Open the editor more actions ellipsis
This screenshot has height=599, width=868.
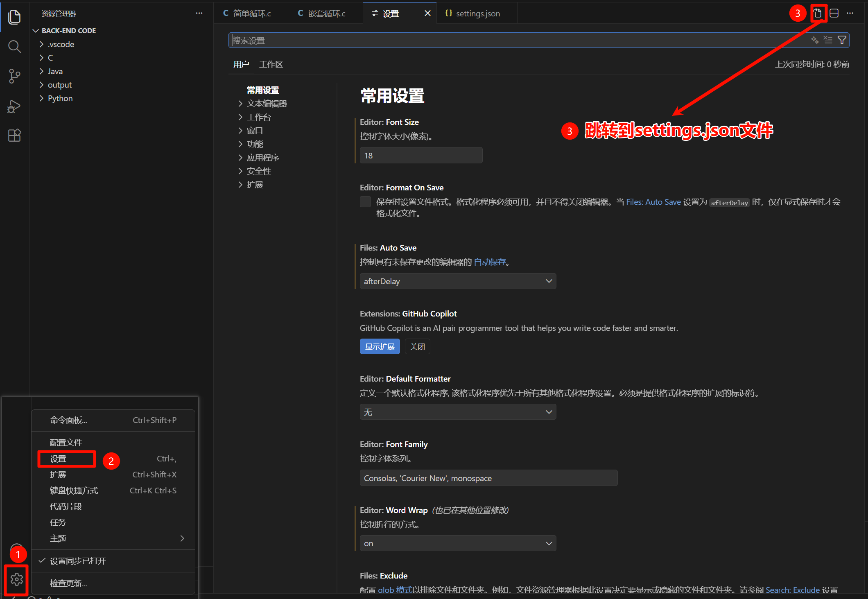[x=850, y=14]
